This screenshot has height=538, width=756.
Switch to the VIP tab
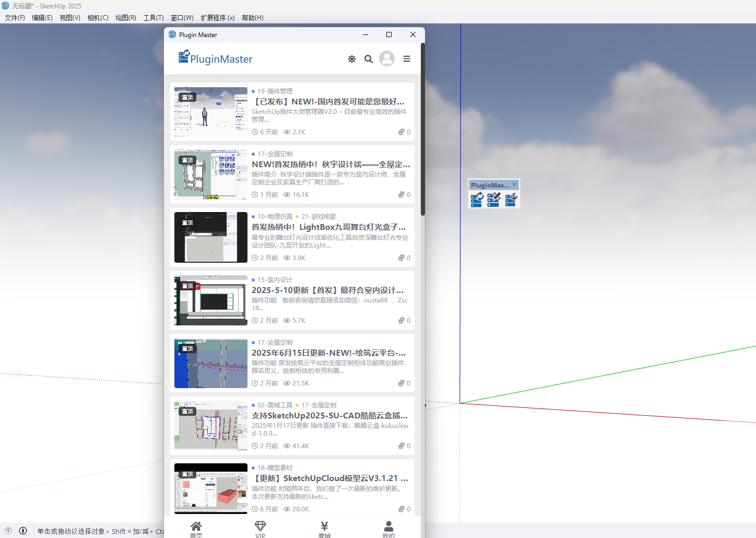tap(260, 529)
